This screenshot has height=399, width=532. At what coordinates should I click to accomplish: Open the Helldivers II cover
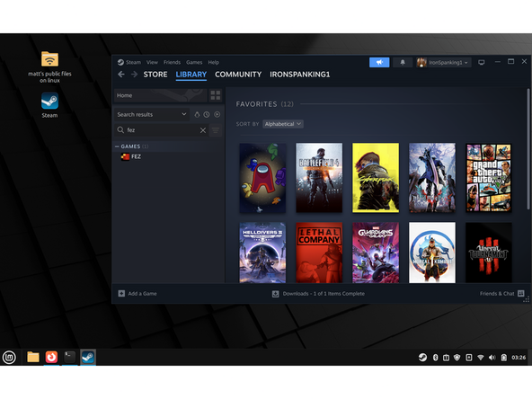pyautogui.click(x=262, y=253)
